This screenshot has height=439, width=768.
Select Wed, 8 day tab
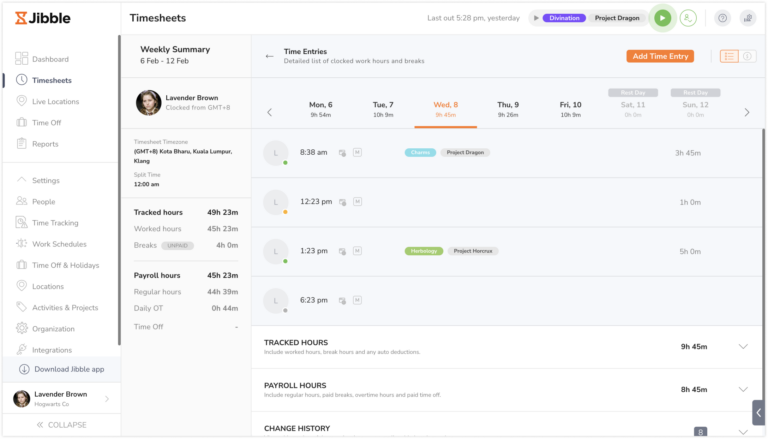446,109
